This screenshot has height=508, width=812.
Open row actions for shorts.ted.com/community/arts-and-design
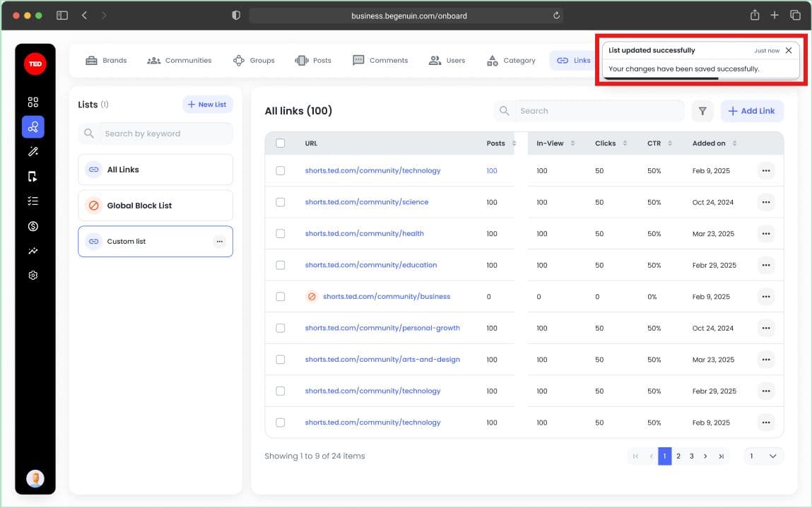pyautogui.click(x=766, y=360)
